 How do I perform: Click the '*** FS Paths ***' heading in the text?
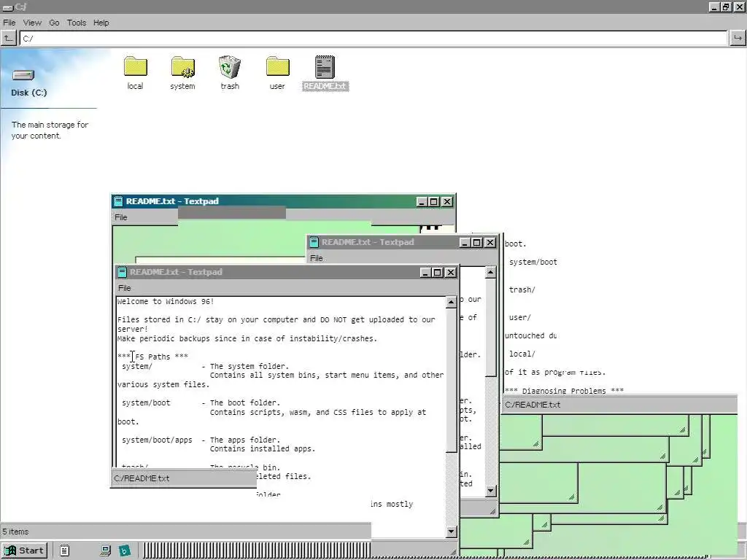coord(153,356)
